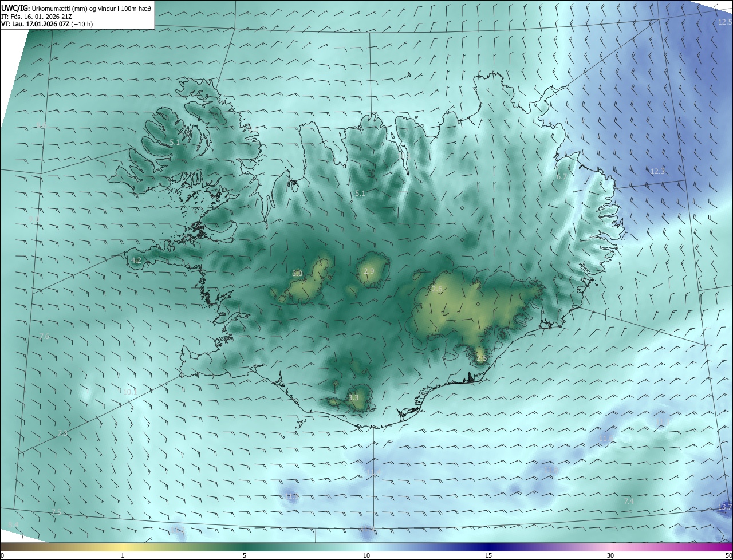Select the 4.2 value on Snæfellsnes
This screenshot has height=560, width=733.
(x=136, y=260)
